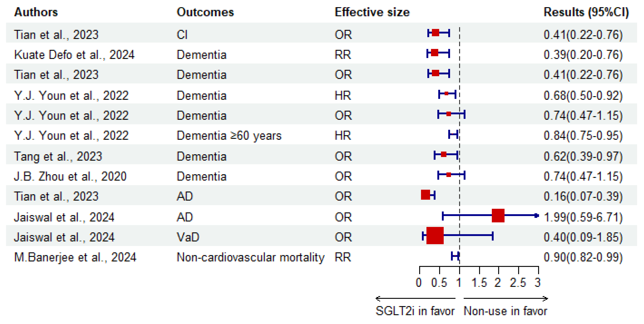Click the large red square in VaD row
Image resolution: width=644 pixels, height=324 pixels.
pos(435,235)
